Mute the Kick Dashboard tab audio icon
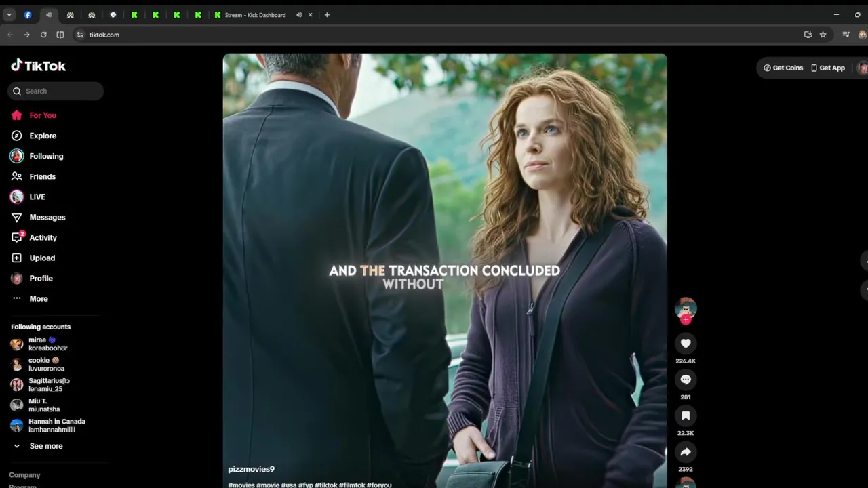868x488 pixels. [299, 15]
